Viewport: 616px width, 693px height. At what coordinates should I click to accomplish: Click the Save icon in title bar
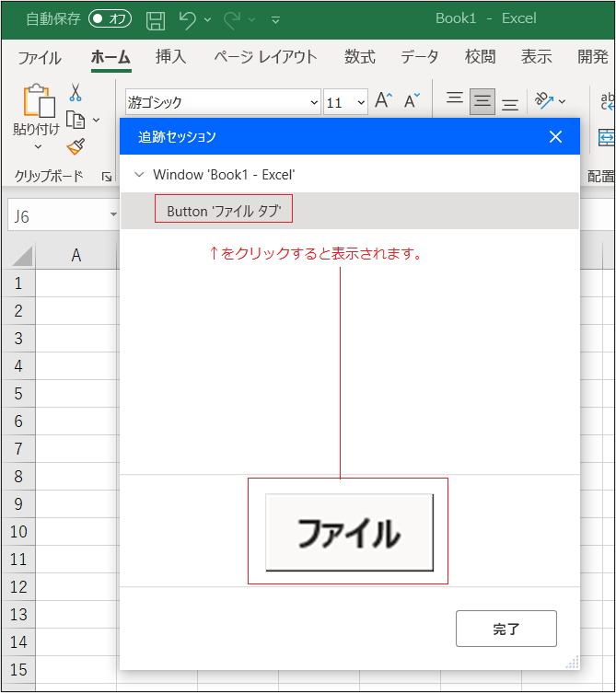point(156,20)
